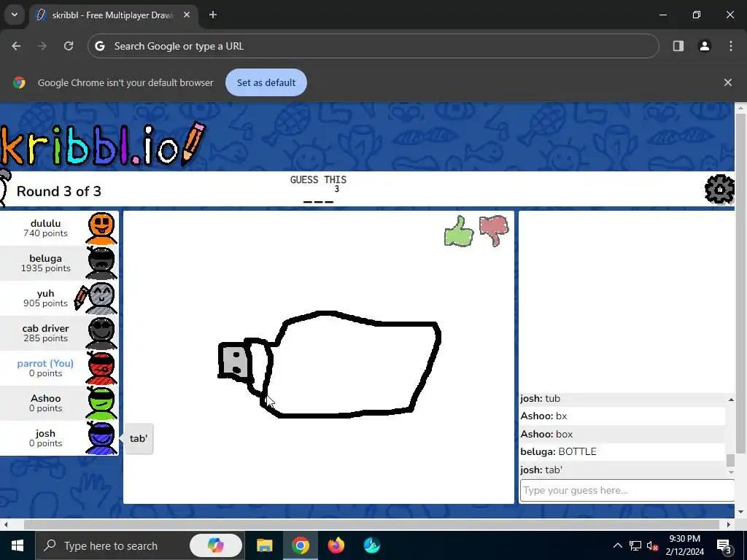The image size is (747, 560).
Task: Click josh's blue avatar
Action: [x=101, y=438]
